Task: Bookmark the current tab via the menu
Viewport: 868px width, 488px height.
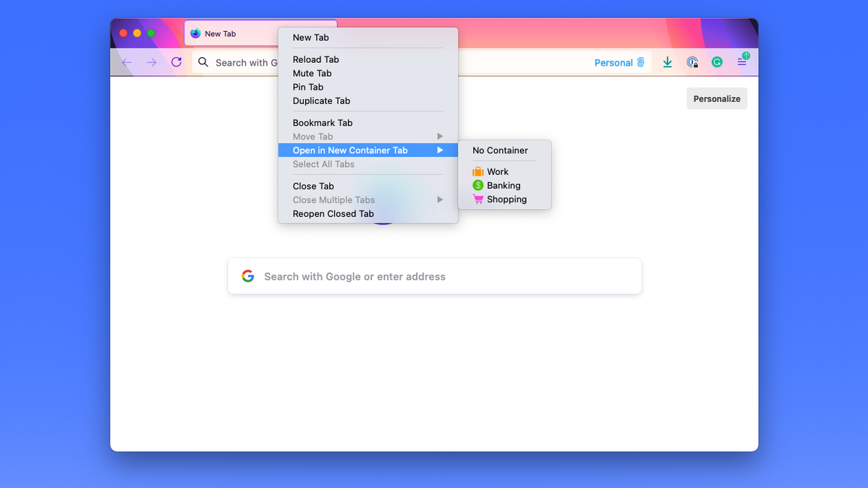Action: [323, 122]
